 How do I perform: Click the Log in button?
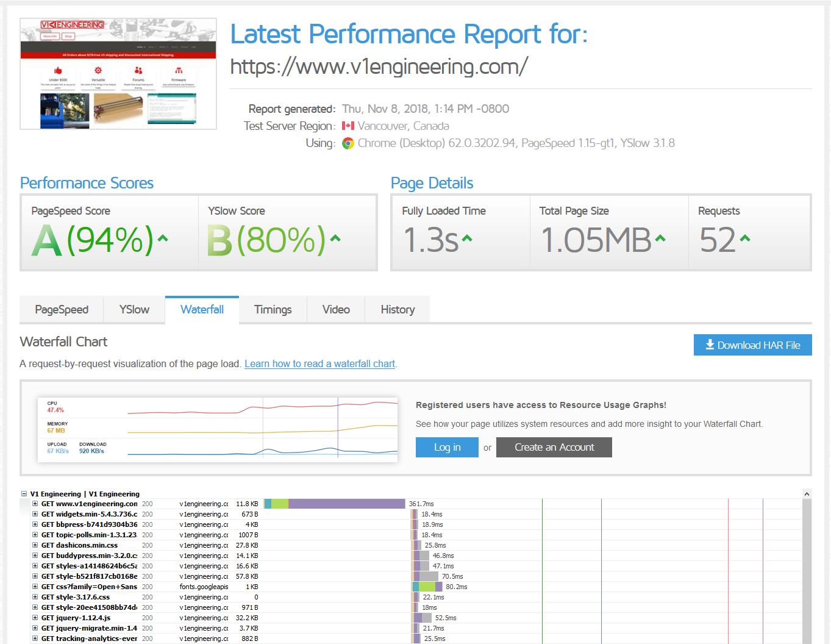pos(447,447)
